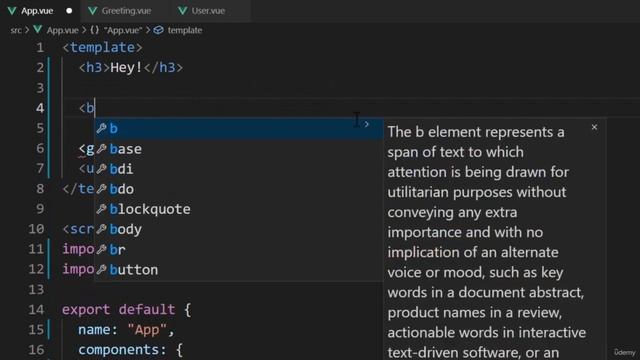Click the unsaved dot on App.vue tab
Screen dimensions: 640x360
pos(69,11)
